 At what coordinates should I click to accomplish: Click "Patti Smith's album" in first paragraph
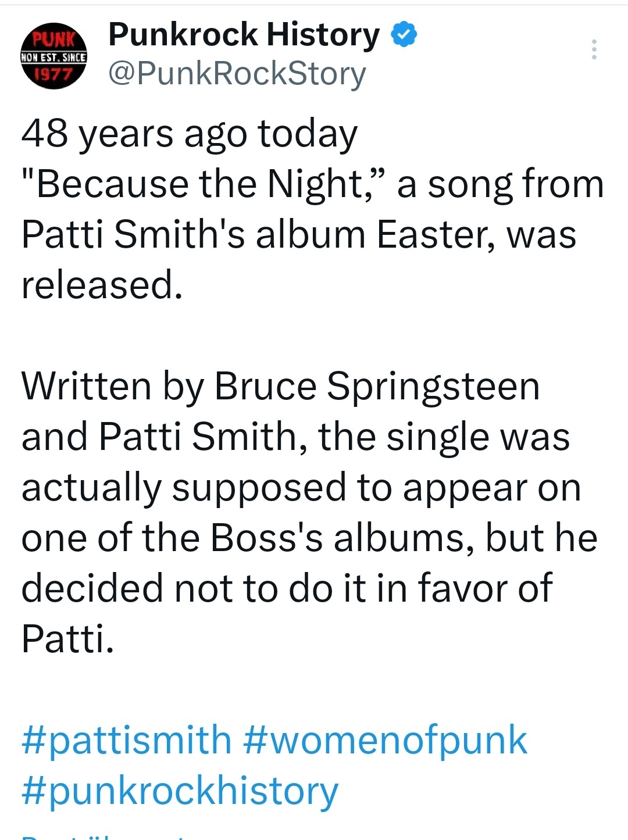(x=192, y=235)
